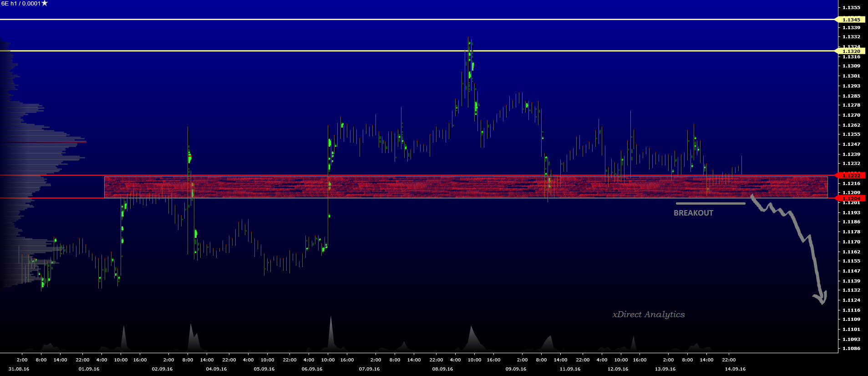
Task: Click the 1.1086 price on the scale
Action: click(x=851, y=348)
